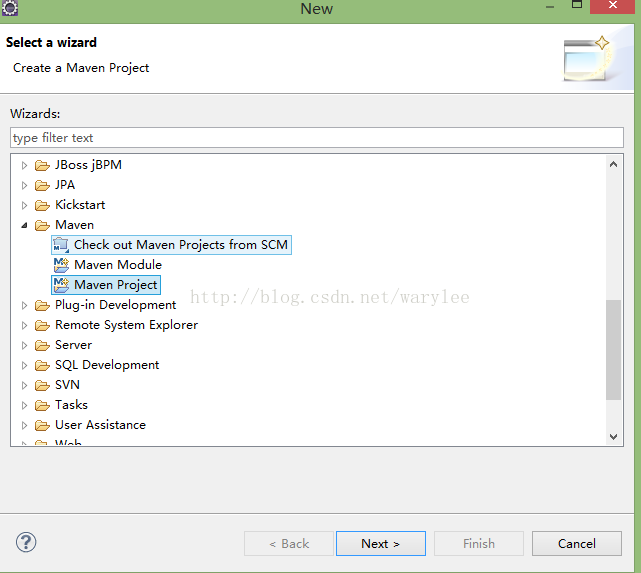Image resolution: width=641 pixels, height=573 pixels.
Task: Maximize the New dialog window
Action: point(577,5)
